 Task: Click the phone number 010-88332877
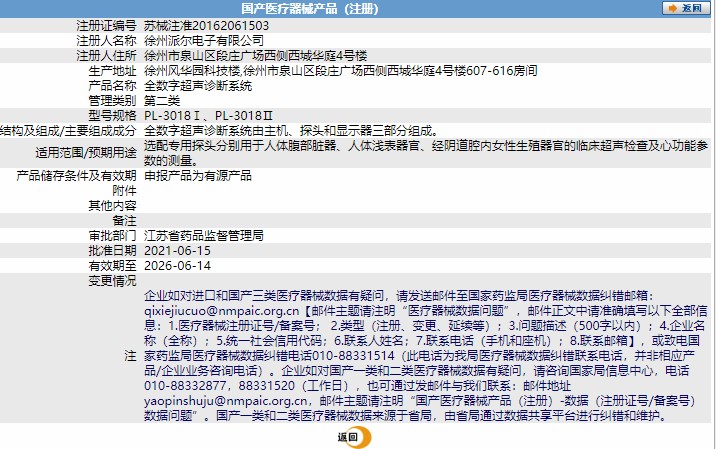click(x=185, y=386)
